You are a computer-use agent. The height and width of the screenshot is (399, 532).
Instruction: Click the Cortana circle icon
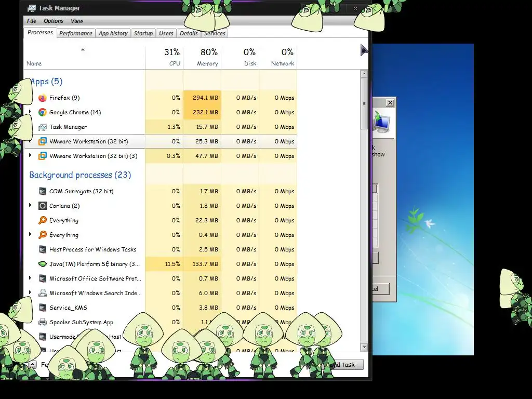point(43,206)
